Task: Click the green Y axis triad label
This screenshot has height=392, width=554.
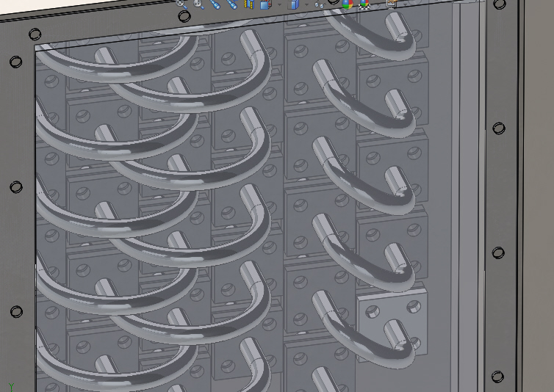Action: [x=11, y=387]
